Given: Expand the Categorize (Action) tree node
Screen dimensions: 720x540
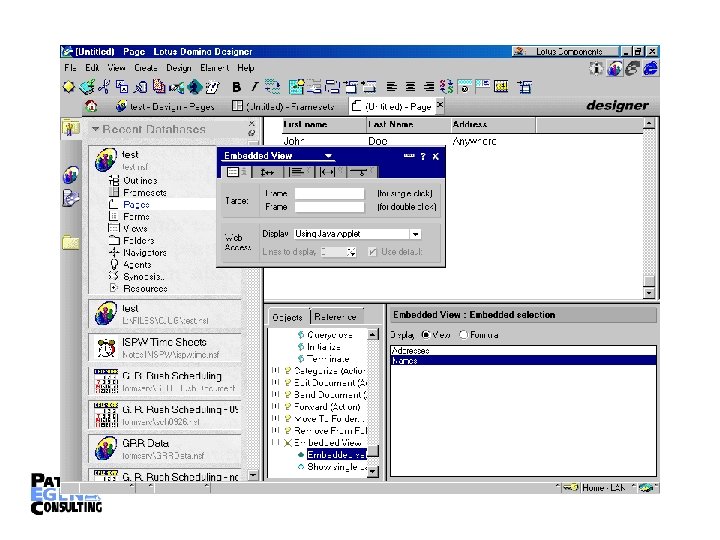Looking at the screenshot, I should 276,370.
